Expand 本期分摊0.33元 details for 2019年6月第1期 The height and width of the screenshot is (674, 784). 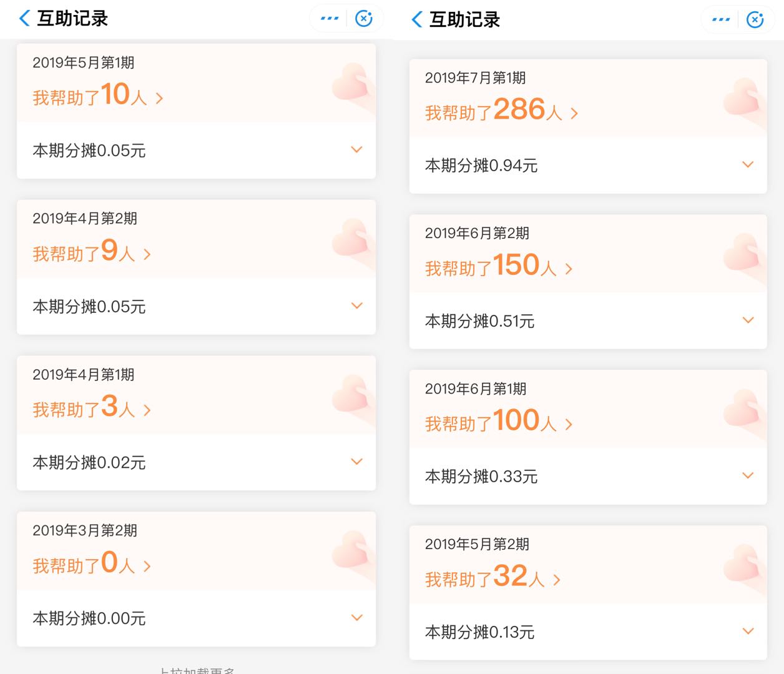coord(748,475)
